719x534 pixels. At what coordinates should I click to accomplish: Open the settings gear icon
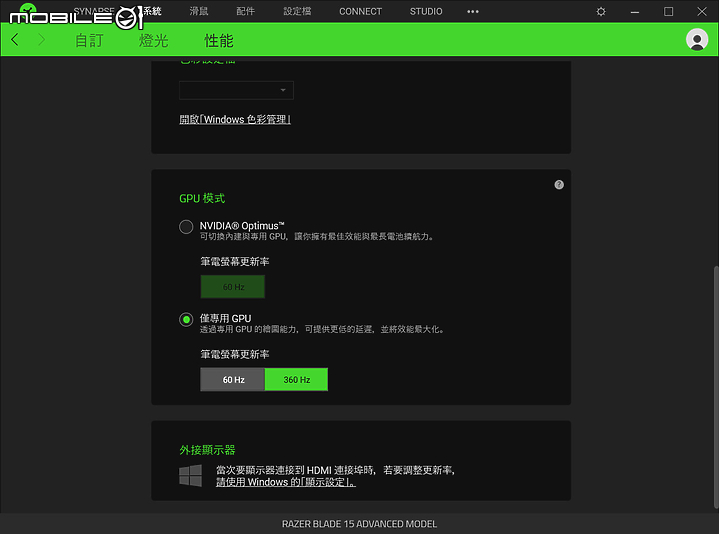point(601,11)
